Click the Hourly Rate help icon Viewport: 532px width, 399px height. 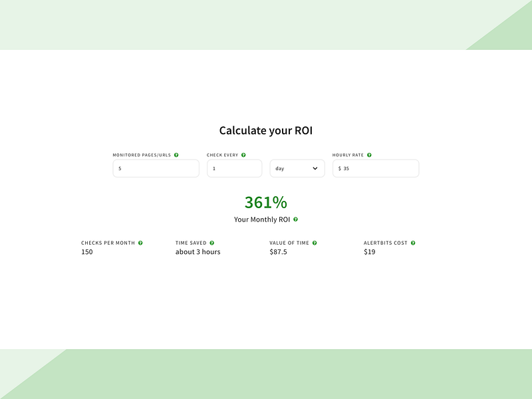point(369,155)
